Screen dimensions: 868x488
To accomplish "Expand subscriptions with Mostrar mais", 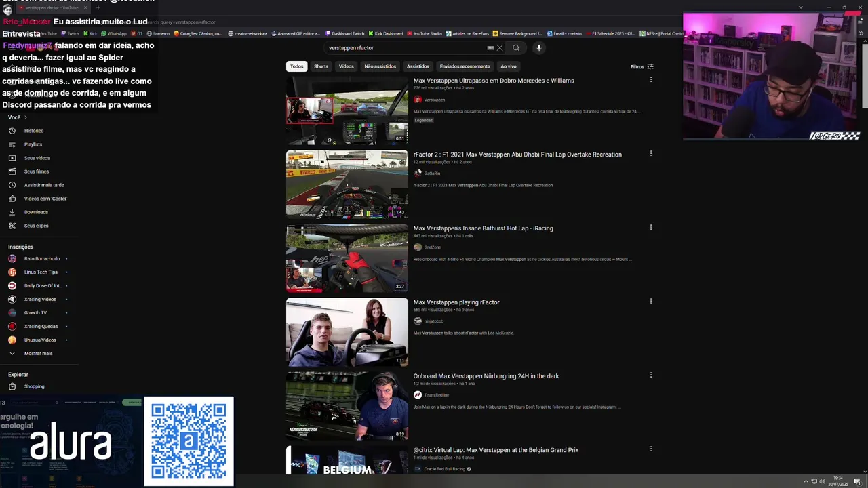I will pyautogui.click(x=39, y=354).
